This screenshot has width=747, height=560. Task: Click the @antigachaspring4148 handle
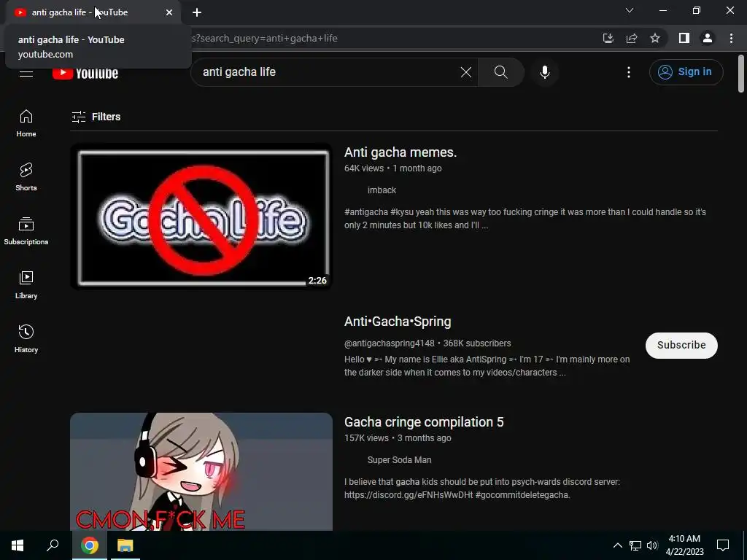click(390, 343)
